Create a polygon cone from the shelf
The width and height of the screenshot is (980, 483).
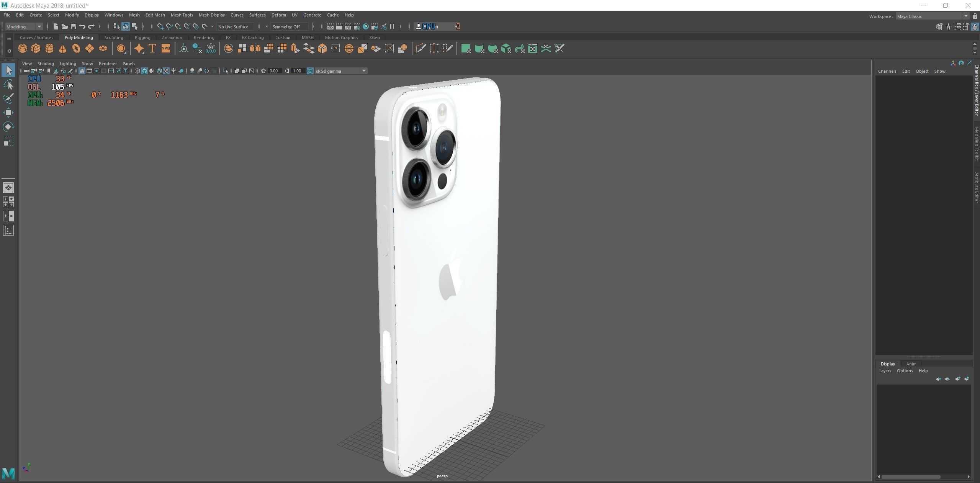click(63, 49)
